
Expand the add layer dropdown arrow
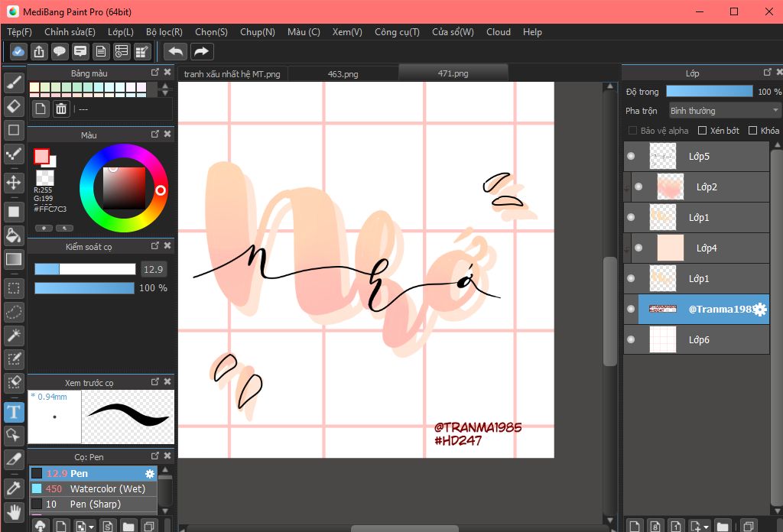[x=706, y=527]
